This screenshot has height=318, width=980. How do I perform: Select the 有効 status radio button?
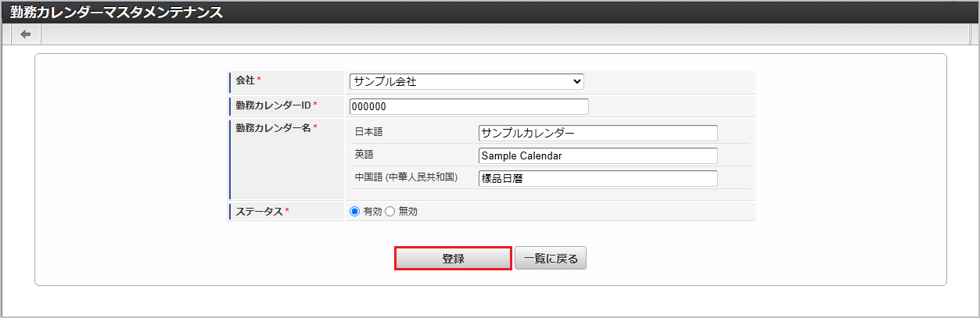click(354, 212)
